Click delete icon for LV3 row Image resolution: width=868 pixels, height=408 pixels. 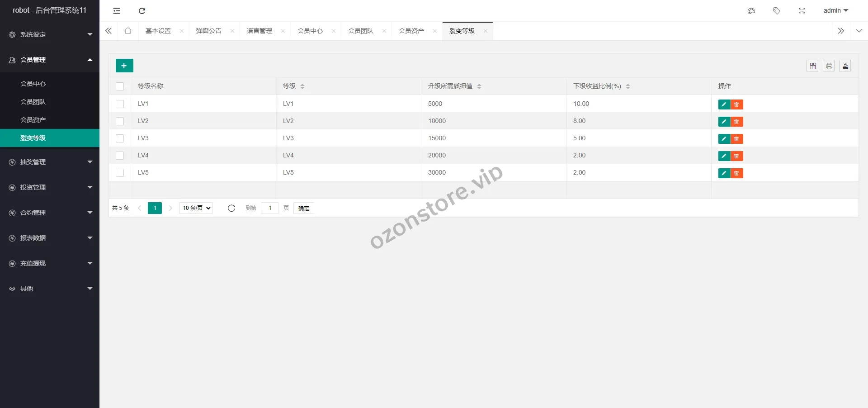(737, 139)
